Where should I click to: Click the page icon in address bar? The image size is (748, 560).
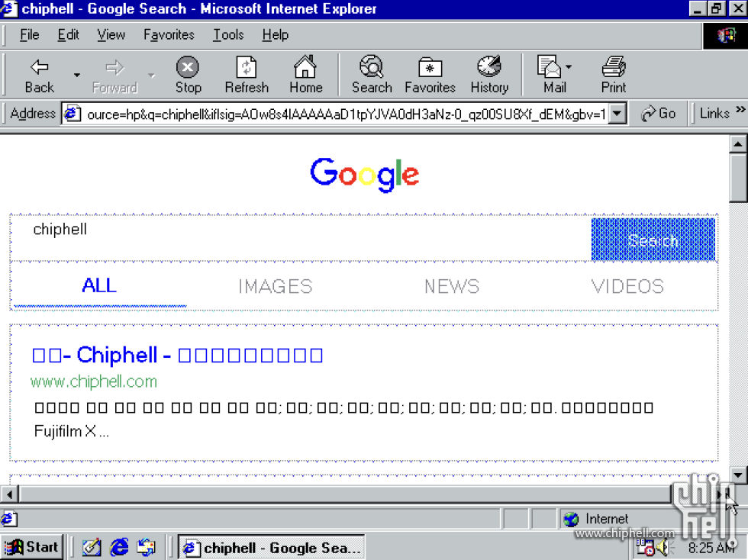72,114
